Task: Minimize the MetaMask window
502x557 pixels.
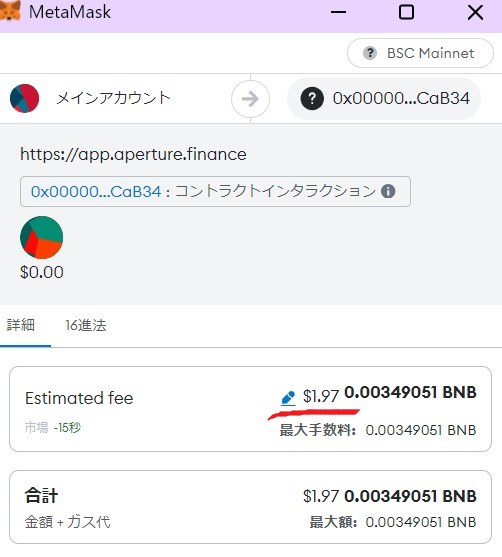Action: (x=338, y=12)
